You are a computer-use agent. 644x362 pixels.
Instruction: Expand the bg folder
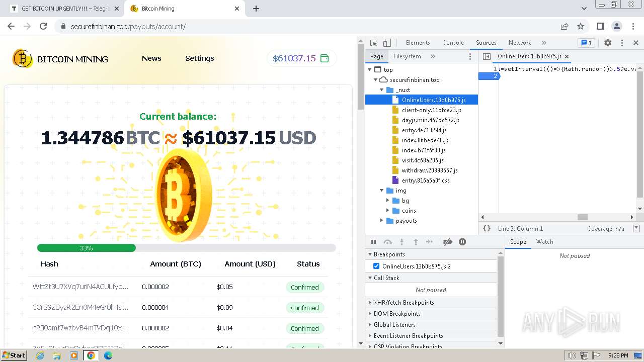(x=388, y=201)
